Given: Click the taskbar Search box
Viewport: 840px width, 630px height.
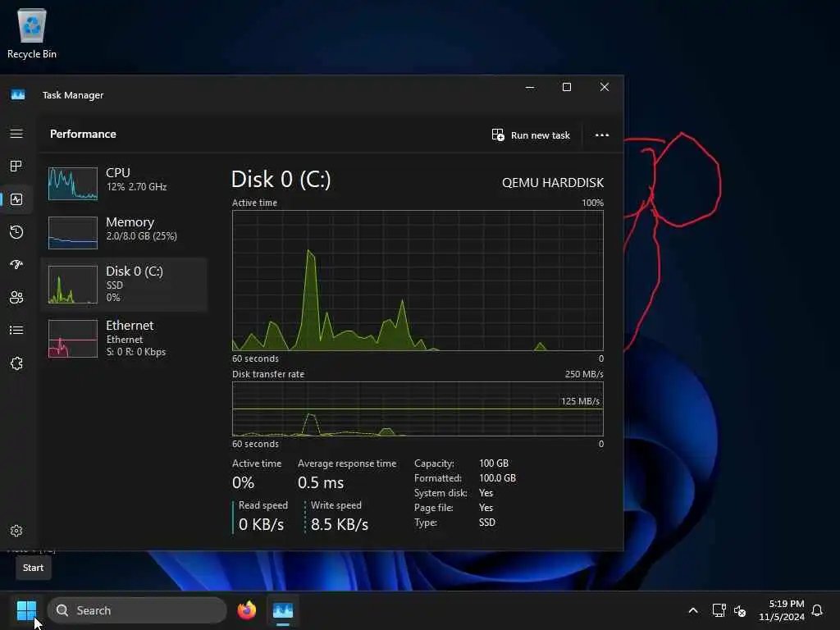Looking at the screenshot, I should coord(137,610).
